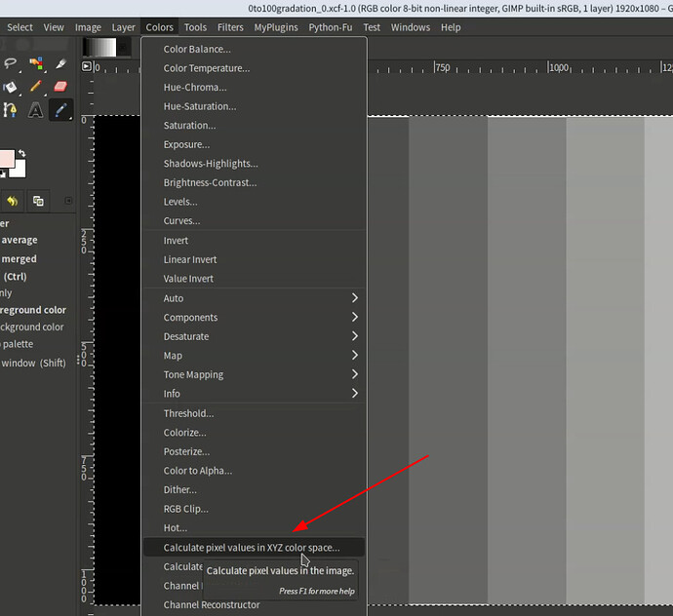This screenshot has height=616, width=673.
Task: Select the Free Select lasso tool
Action: point(11,63)
